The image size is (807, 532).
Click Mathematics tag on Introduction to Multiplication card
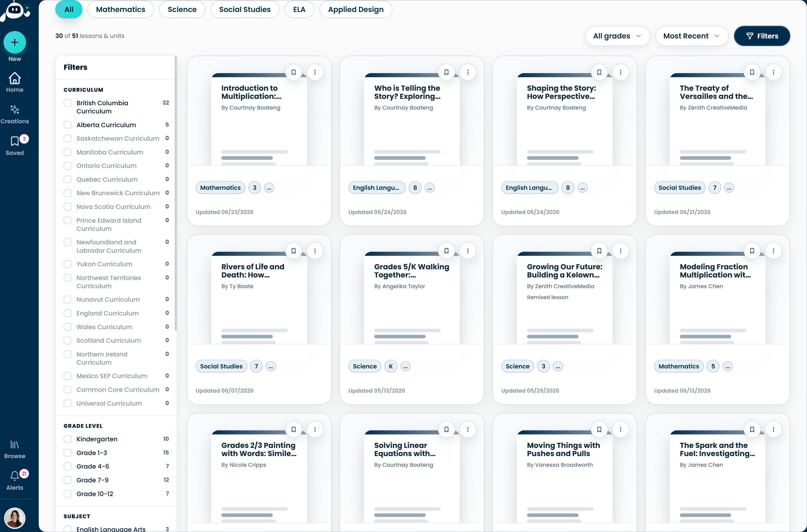pos(220,188)
